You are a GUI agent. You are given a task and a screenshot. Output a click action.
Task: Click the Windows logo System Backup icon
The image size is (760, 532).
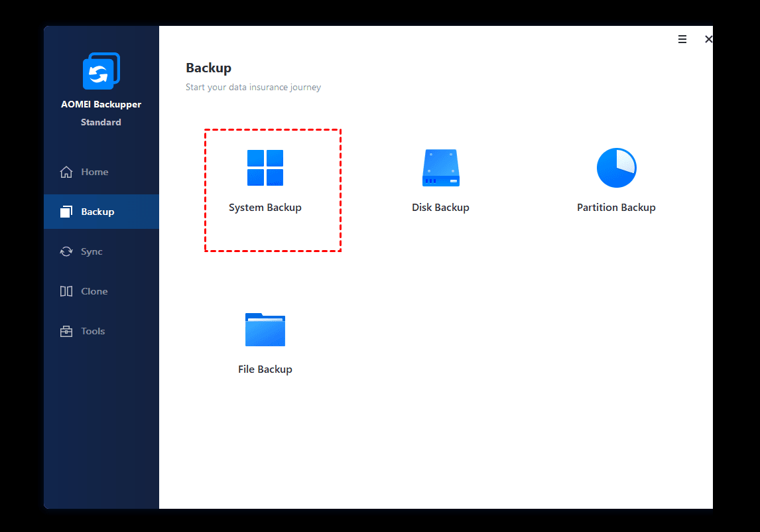[x=265, y=168]
